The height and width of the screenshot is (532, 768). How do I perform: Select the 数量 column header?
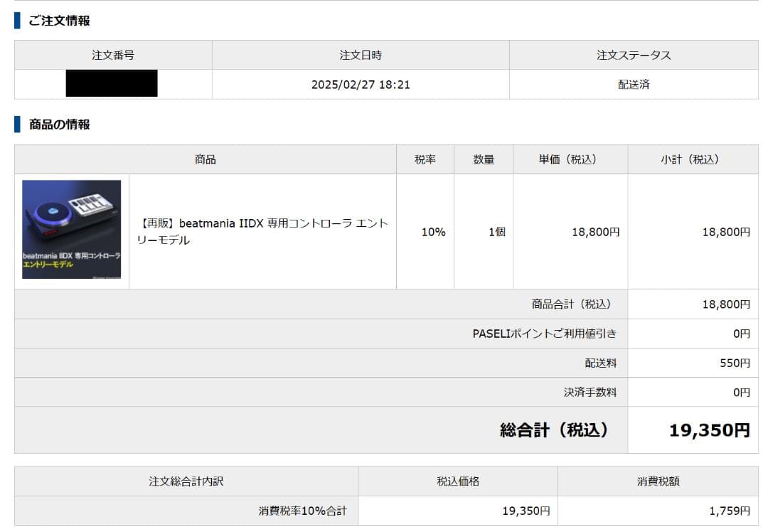coord(483,159)
